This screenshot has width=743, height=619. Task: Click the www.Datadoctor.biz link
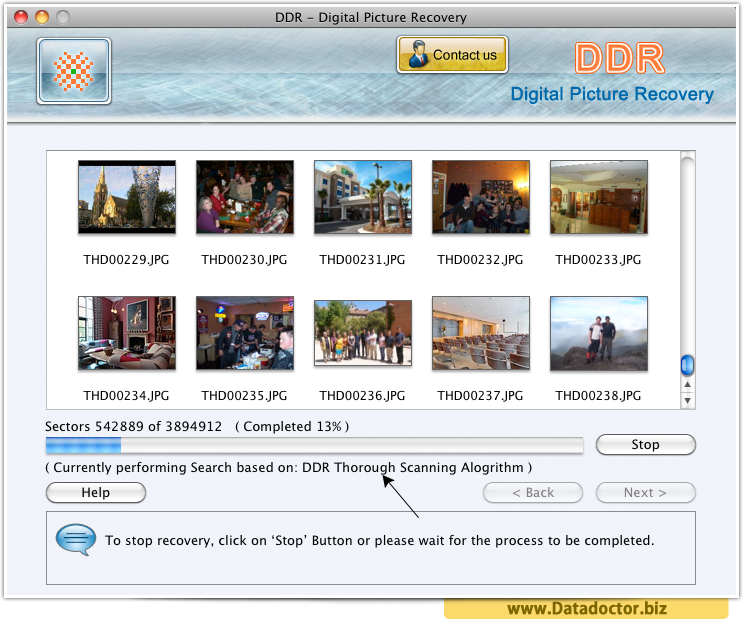[x=587, y=609]
